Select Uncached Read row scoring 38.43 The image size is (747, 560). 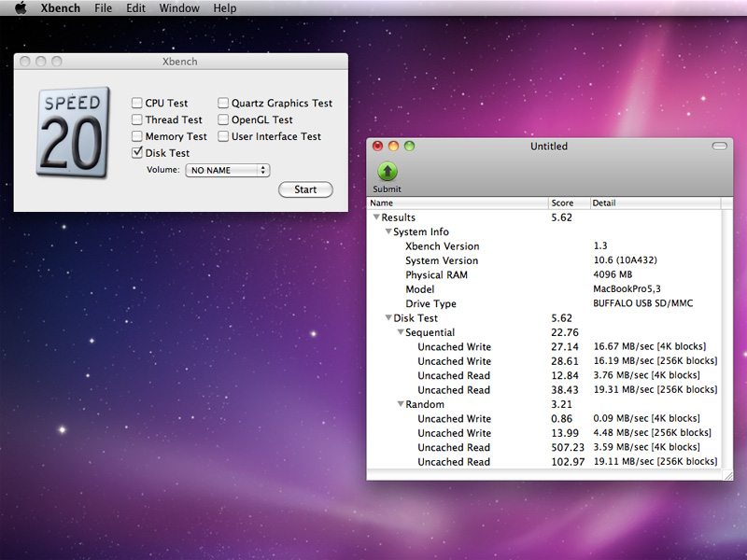click(544, 389)
